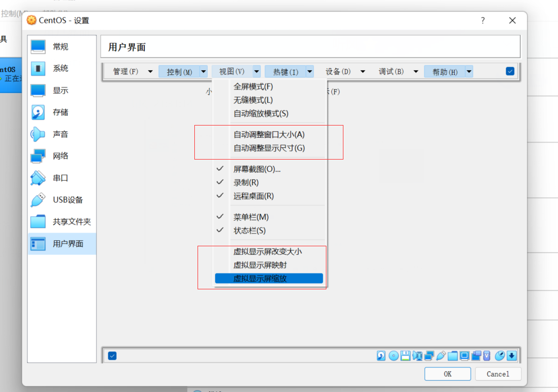Click the Cancel button
This screenshot has height=392, width=558.
tap(498, 374)
